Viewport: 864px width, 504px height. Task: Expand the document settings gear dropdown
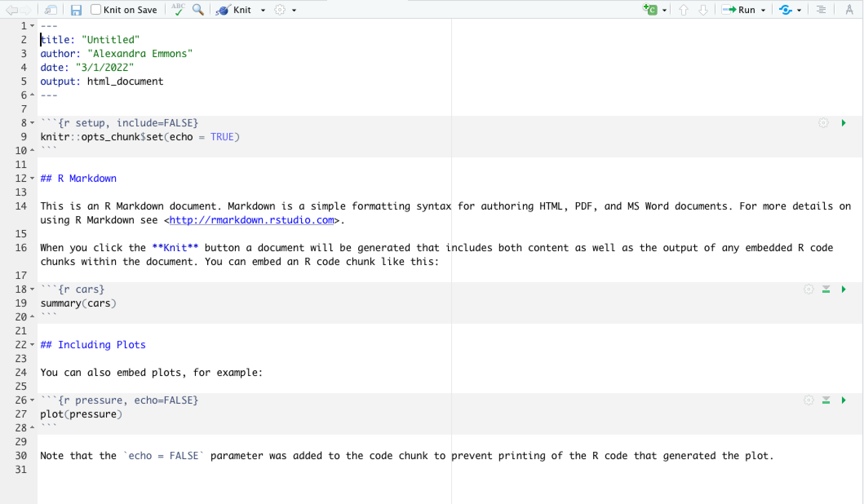pos(294,10)
